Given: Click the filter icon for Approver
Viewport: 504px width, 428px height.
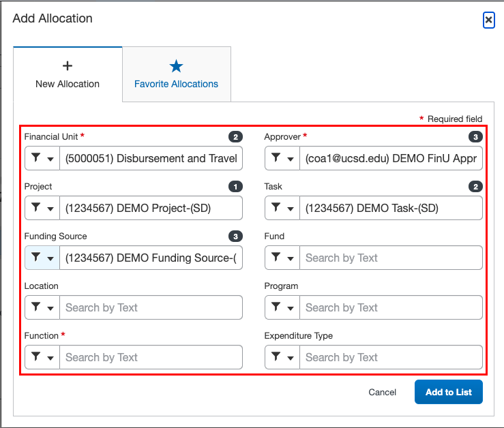Looking at the screenshot, I should pyautogui.click(x=276, y=158).
